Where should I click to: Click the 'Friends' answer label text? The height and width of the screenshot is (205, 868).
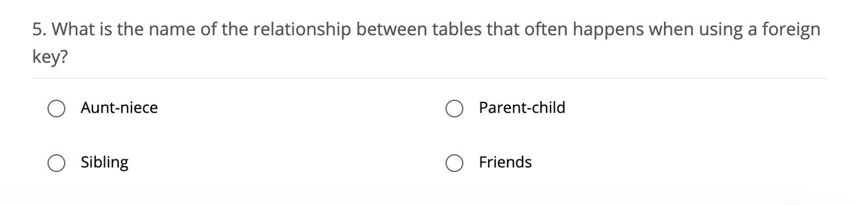[505, 162]
